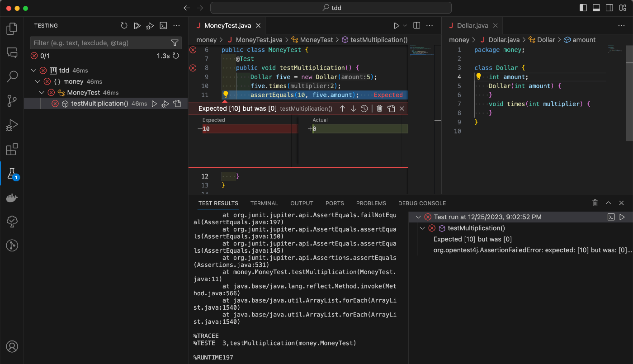
Task: Toggle the bottom panel layout button
Action: point(596,8)
